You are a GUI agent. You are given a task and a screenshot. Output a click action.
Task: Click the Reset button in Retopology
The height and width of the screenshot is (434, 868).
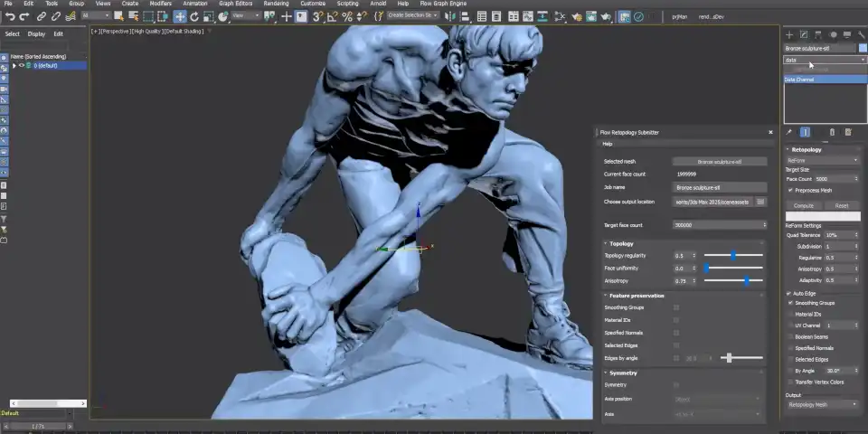tap(841, 205)
